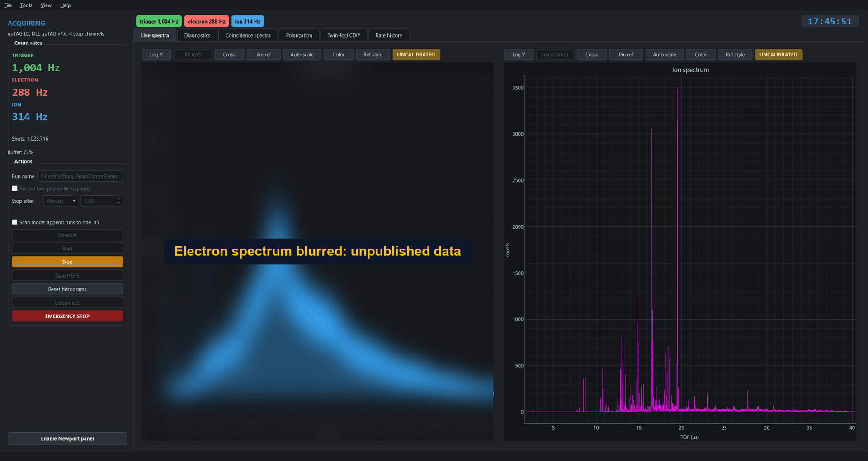Image resolution: width=868 pixels, height=461 pixels.
Task: Click the Shots: 1,023,716 text
Action: coord(30,139)
